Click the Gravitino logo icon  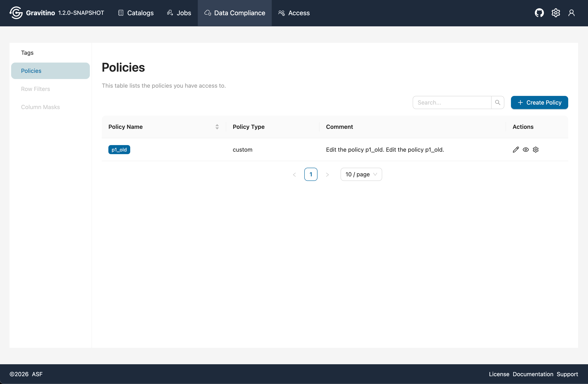[x=16, y=13]
